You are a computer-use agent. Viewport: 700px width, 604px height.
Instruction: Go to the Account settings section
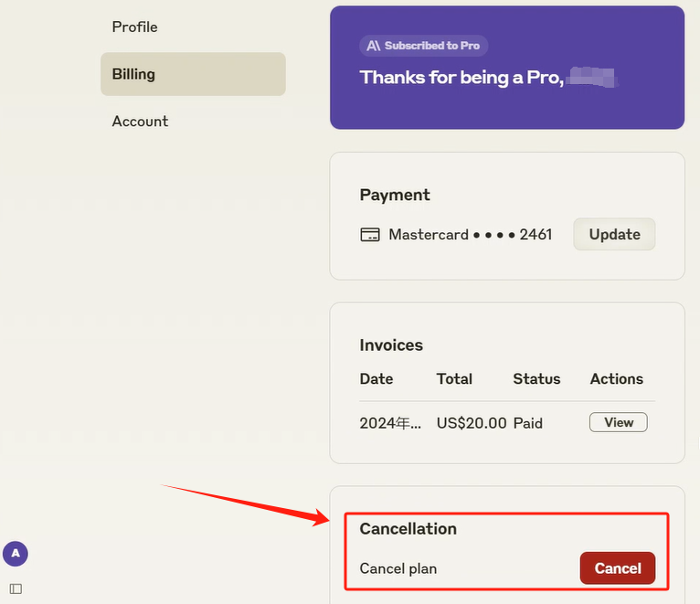[x=140, y=121]
